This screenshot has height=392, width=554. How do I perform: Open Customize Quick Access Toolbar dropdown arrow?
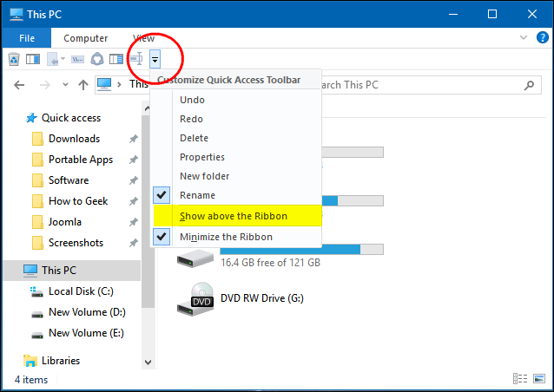(x=155, y=59)
